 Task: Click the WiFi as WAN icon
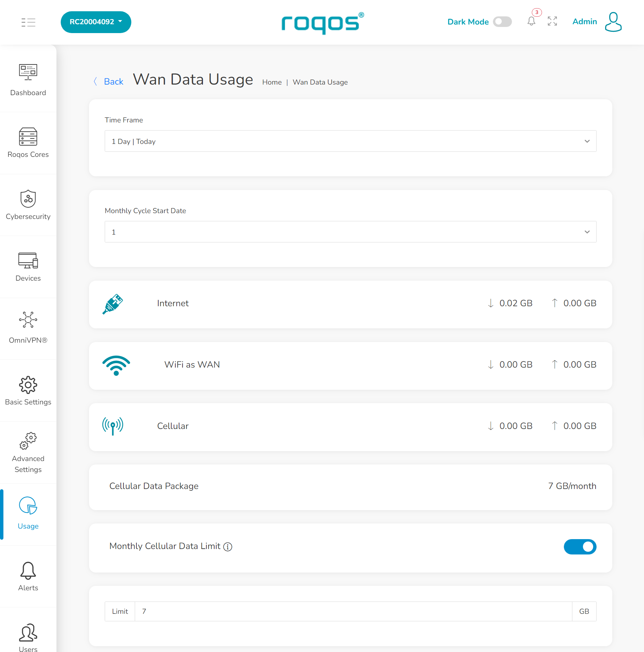coord(116,366)
